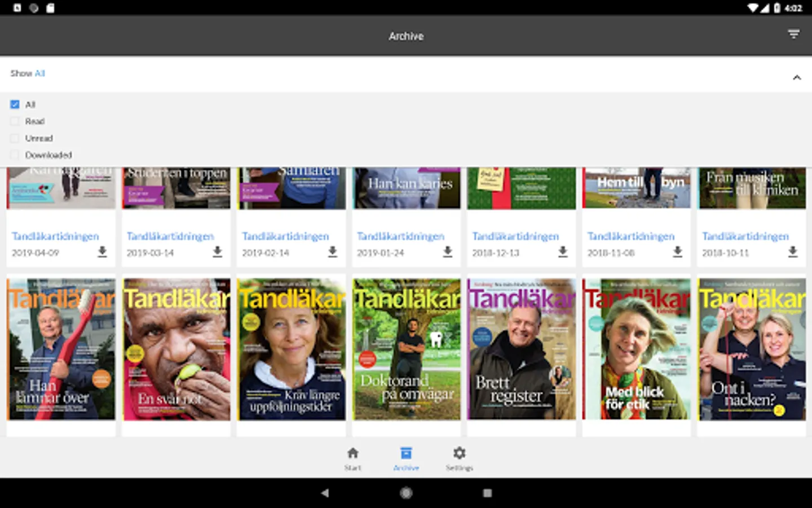The width and height of the screenshot is (812, 508).
Task: Tap the Android back button
Action: (x=325, y=493)
